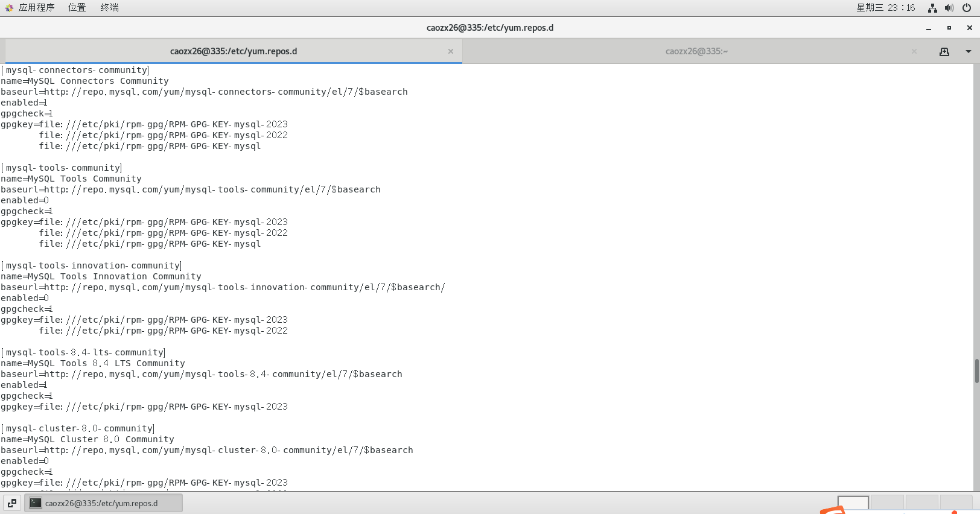Click line name=MySQL Tools Community
980x514 pixels.
click(71, 179)
